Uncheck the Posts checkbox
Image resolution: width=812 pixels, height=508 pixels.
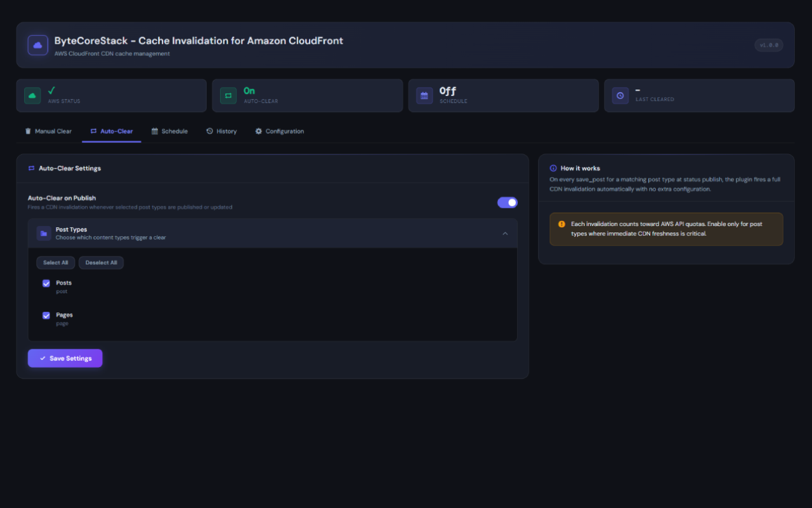[46, 283]
